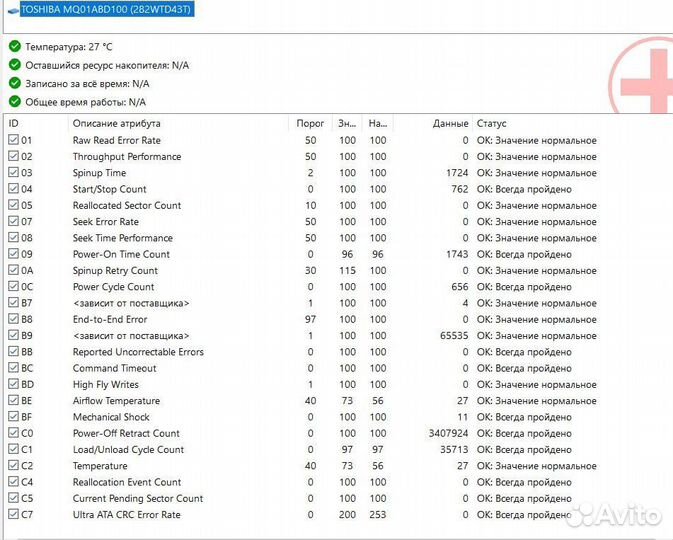Click the Описание атрибута column header
The height and width of the screenshot is (540, 673).
click(116, 123)
